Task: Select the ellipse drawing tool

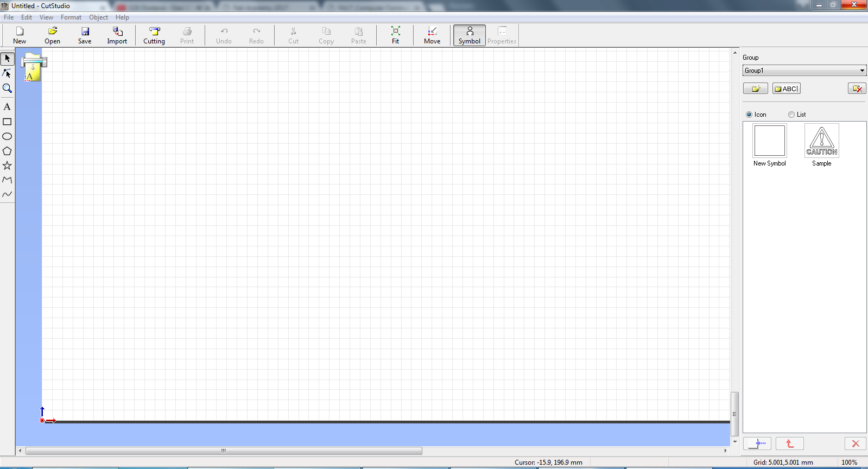Action: [7, 136]
